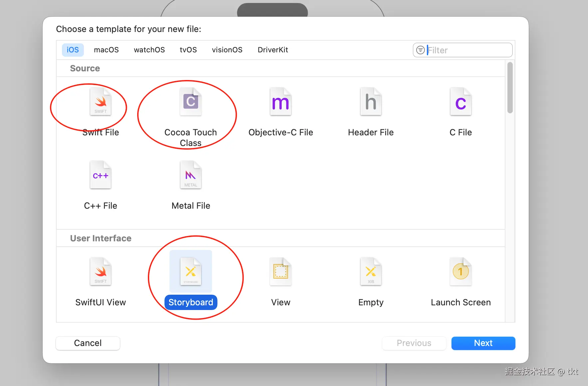Cancel the new file dialog

(x=88, y=343)
